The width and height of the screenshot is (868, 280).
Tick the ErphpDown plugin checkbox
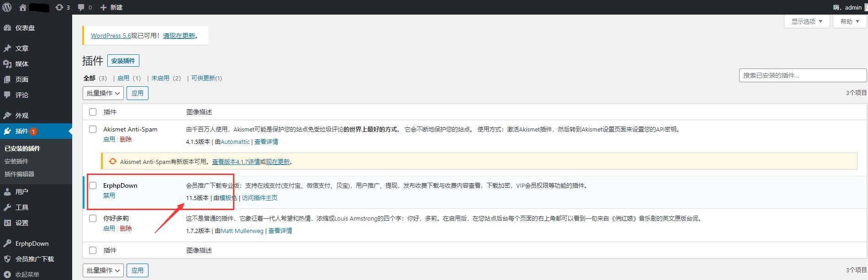tap(93, 185)
